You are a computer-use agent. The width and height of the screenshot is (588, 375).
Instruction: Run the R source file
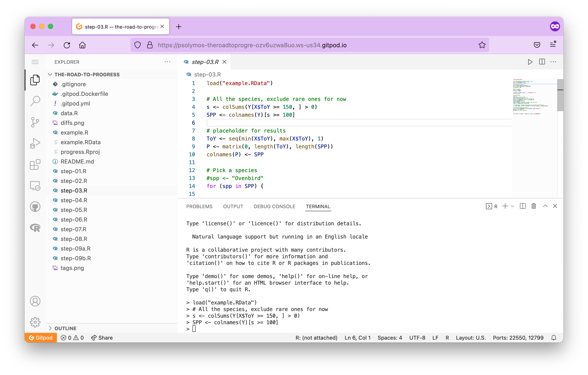[530, 62]
